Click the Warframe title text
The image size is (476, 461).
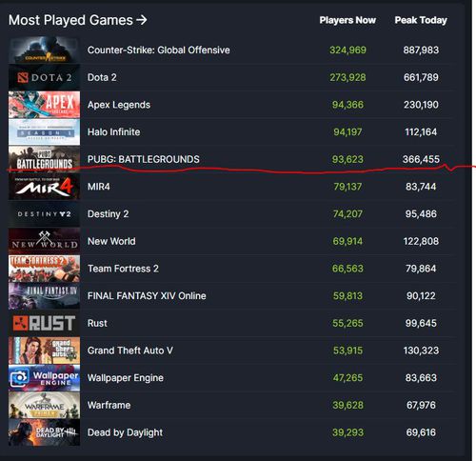coord(109,405)
